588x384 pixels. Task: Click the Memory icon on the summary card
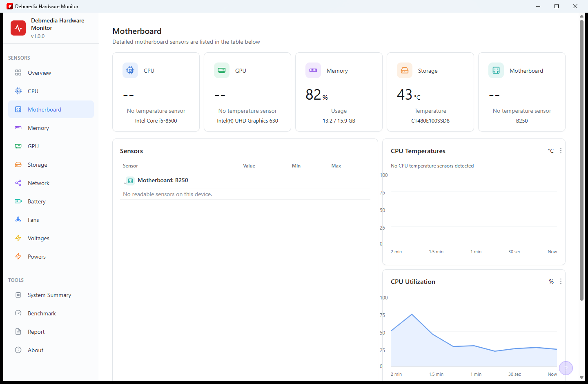coord(313,70)
